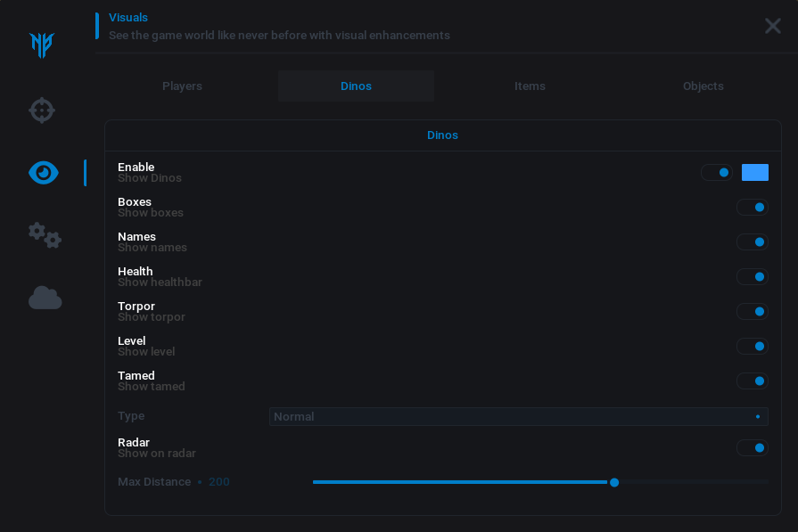
Task: Select the eye Visuals sidebar icon
Action: click(44, 173)
